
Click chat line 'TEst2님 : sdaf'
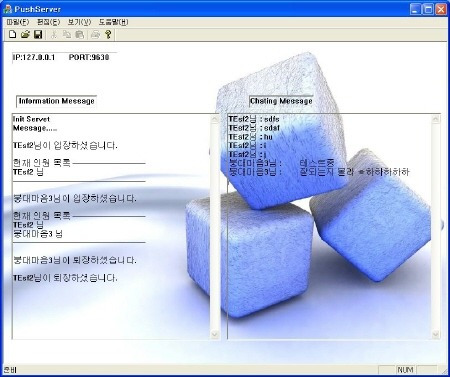(254, 128)
